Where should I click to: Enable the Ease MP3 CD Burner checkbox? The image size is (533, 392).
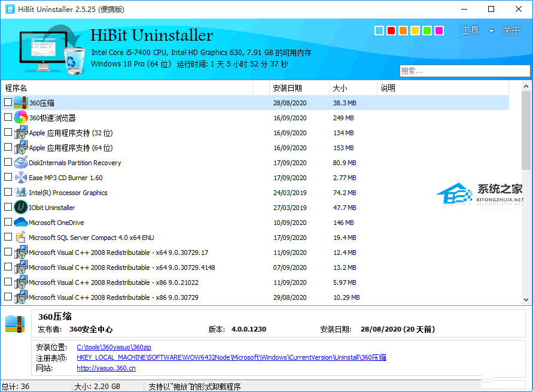(x=8, y=177)
